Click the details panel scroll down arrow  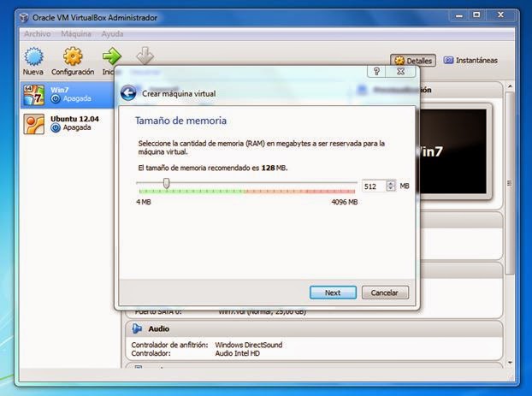pyautogui.click(x=510, y=363)
